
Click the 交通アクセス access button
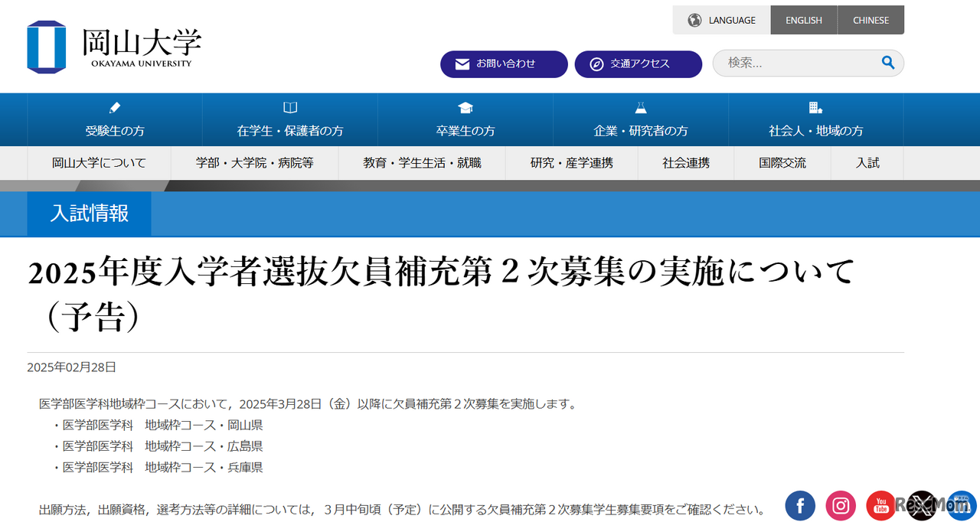click(638, 64)
